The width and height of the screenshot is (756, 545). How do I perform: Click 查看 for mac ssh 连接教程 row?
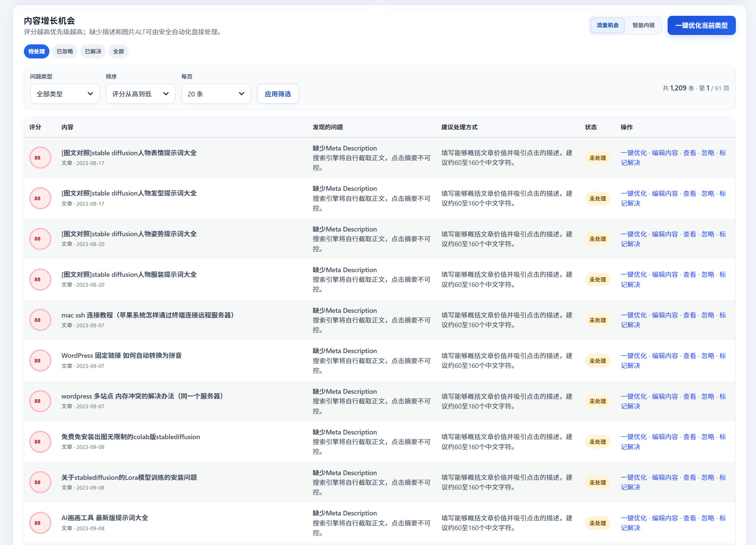pos(690,315)
